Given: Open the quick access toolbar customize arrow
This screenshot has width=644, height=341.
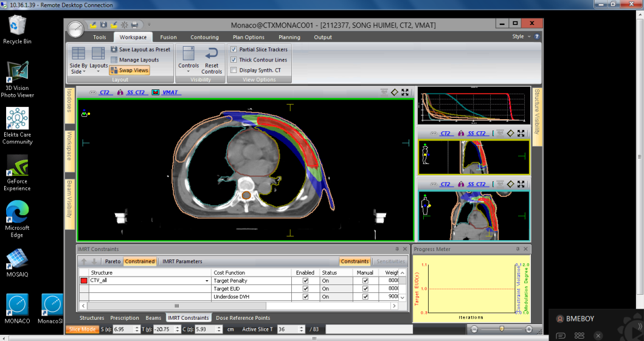Looking at the screenshot, I should 149,25.
